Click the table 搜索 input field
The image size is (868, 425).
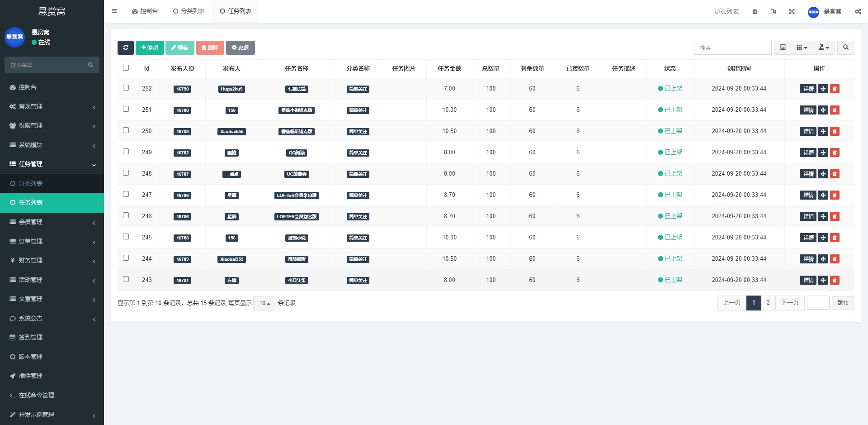(x=732, y=48)
